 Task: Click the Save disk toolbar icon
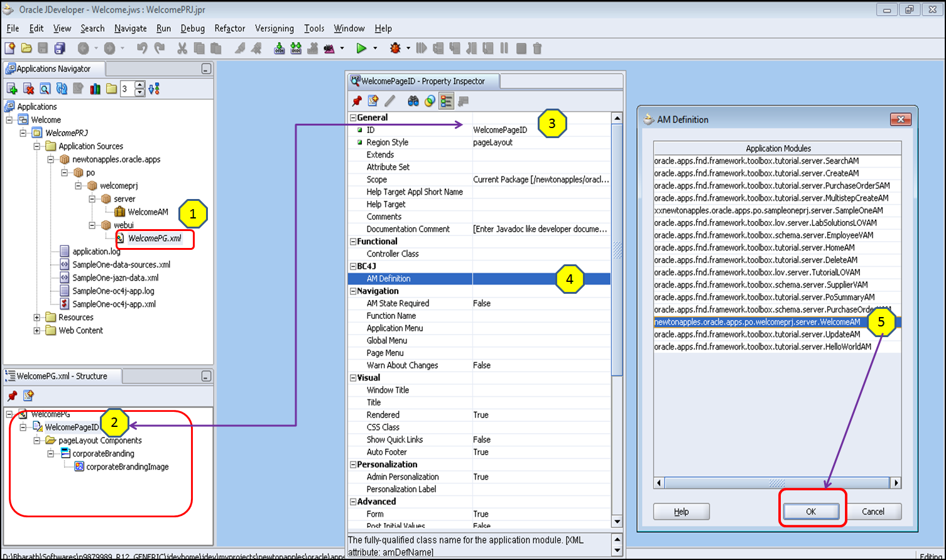43,48
